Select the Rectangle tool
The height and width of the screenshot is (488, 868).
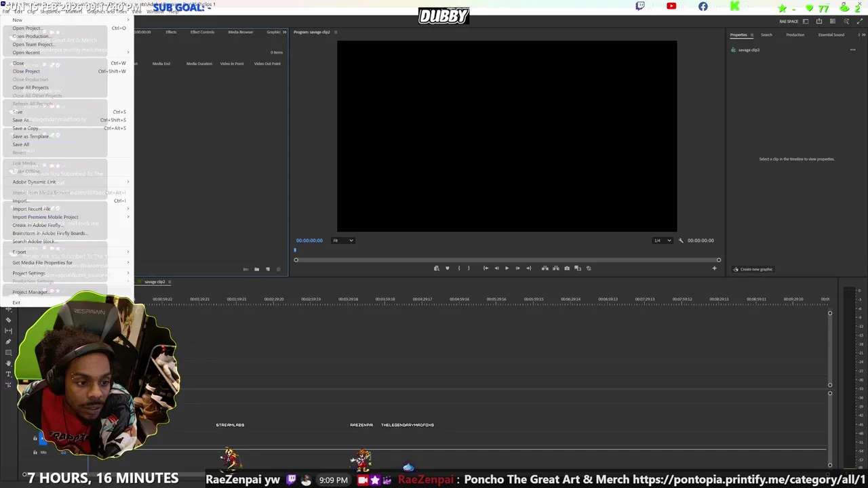pyautogui.click(x=8, y=352)
